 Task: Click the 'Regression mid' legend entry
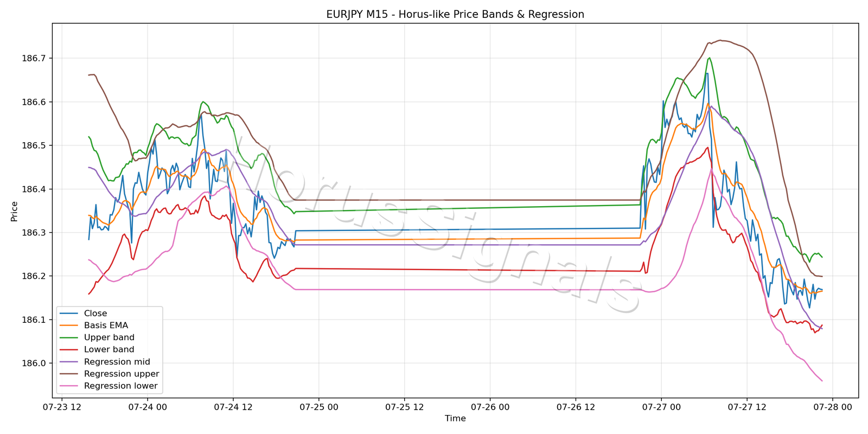105,362
